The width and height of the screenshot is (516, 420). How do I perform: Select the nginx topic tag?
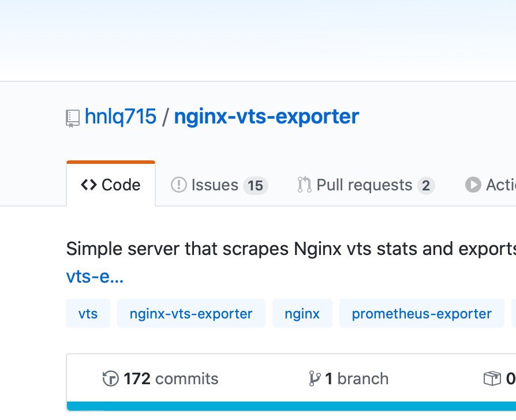pos(302,313)
